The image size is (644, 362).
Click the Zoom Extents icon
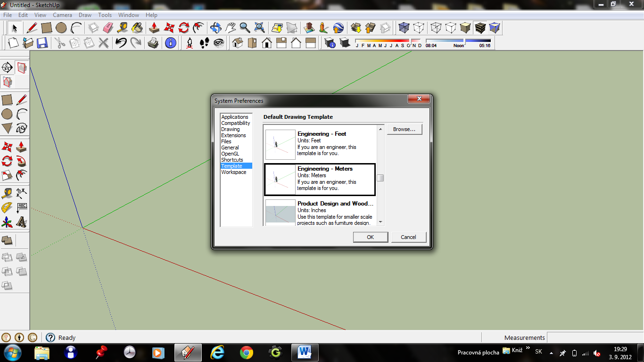[259, 28]
